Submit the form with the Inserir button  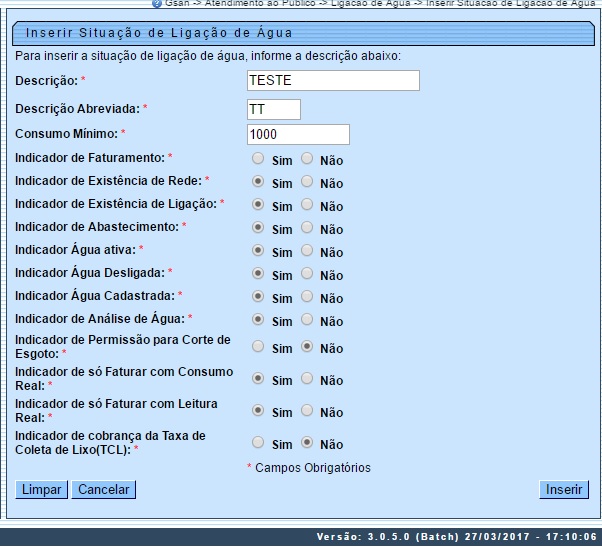(x=564, y=490)
